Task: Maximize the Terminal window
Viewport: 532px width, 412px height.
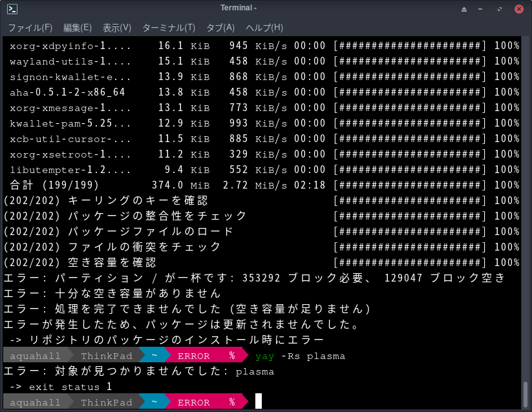Action: [x=501, y=9]
